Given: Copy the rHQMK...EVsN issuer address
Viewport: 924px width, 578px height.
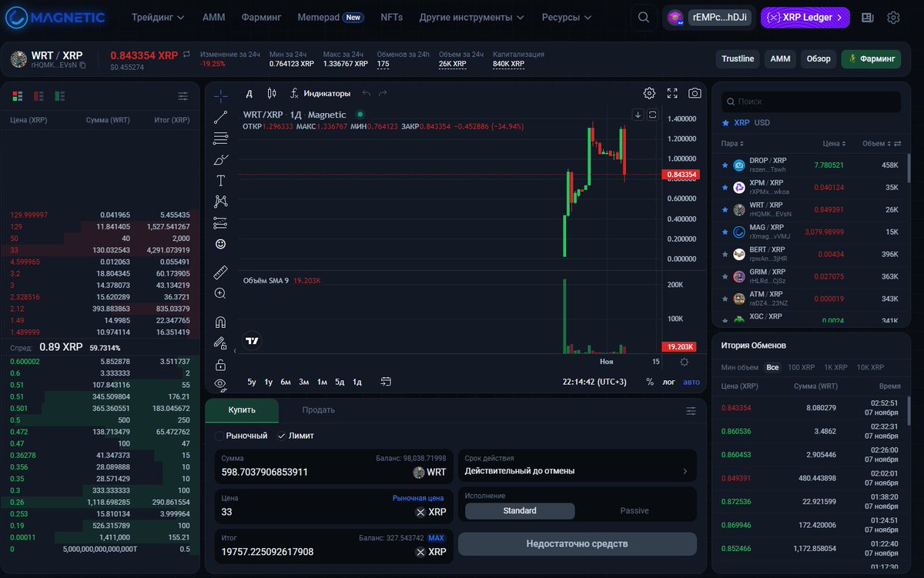Looking at the screenshot, I should (82, 65).
